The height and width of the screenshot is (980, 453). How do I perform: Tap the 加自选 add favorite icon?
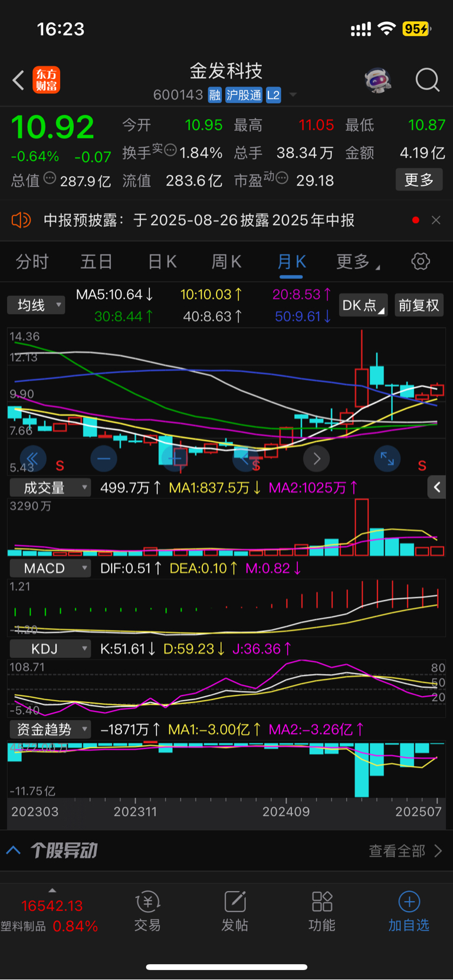click(x=409, y=910)
